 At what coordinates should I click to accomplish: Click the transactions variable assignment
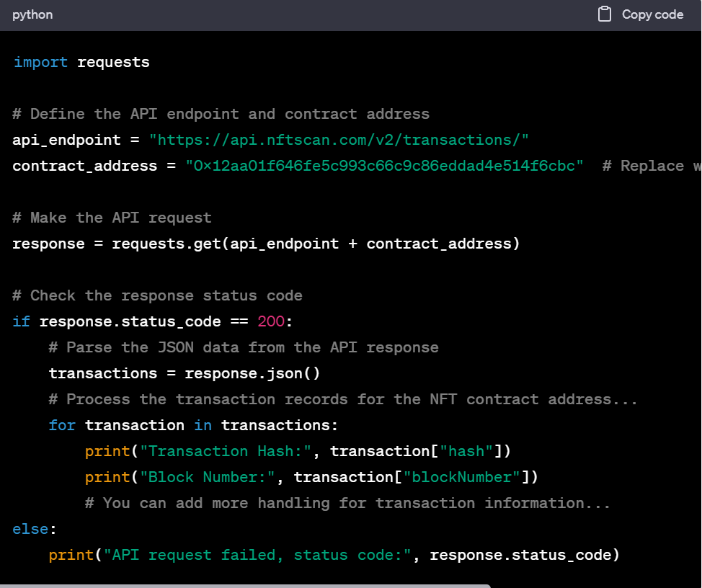coord(103,373)
